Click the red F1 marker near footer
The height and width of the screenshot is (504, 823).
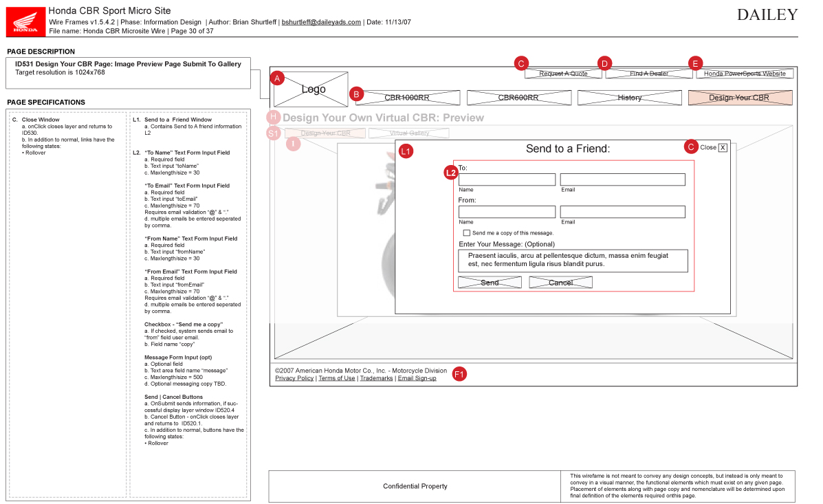pyautogui.click(x=459, y=374)
